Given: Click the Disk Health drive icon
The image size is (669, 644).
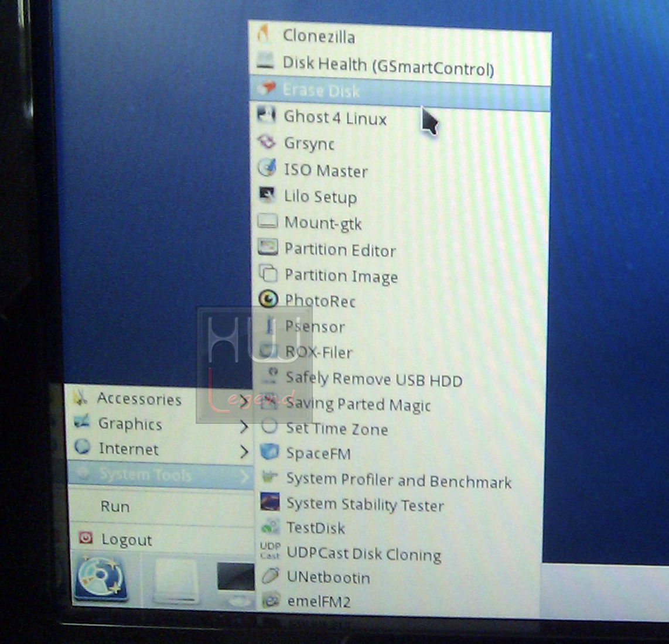Looking at the screenshot, I should click(x=265, y=60).
